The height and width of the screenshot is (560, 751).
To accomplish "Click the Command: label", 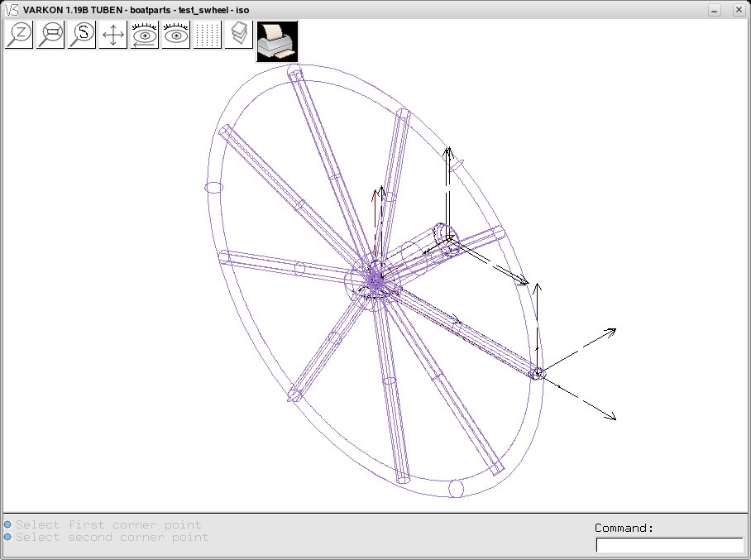I will (x=624, y=528).
